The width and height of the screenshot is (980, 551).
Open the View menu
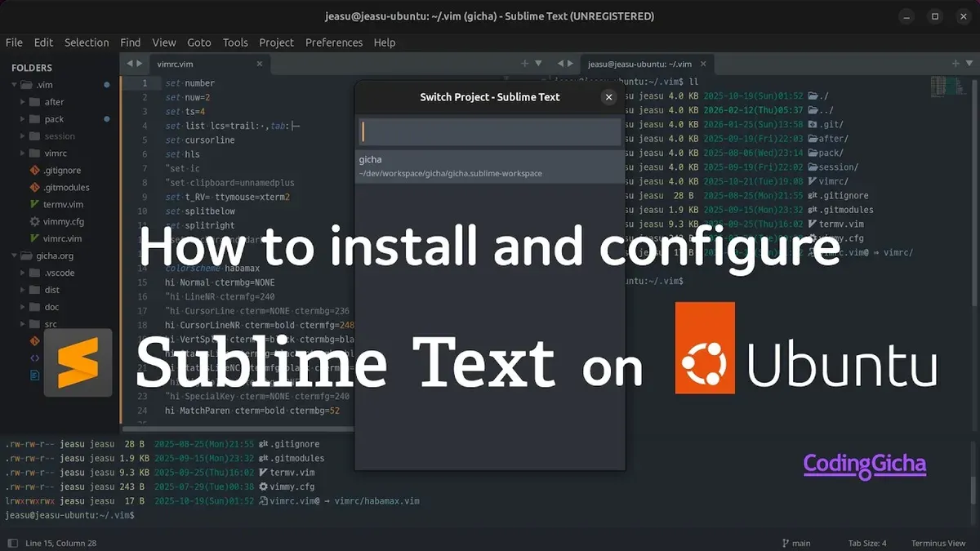point(164,42)
